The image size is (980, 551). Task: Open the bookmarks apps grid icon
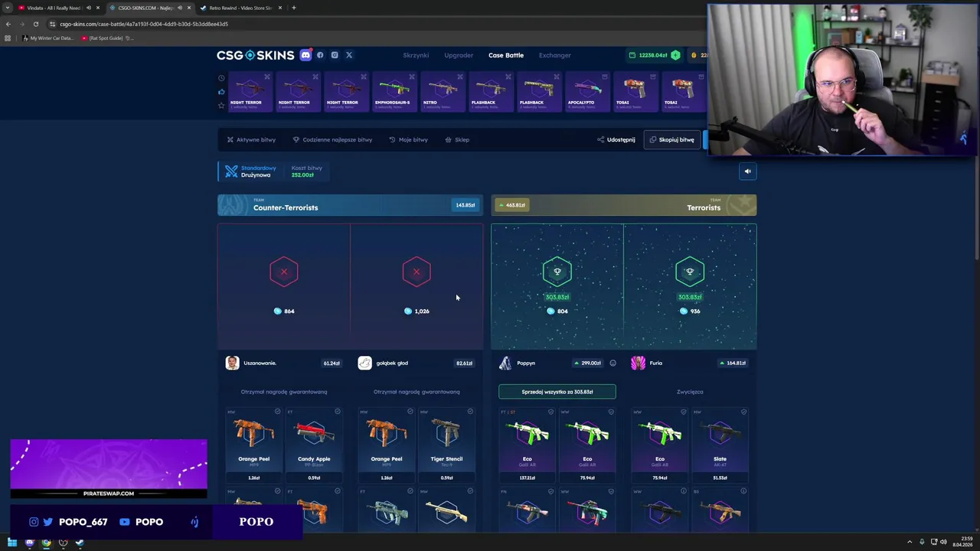pos(8,38)
